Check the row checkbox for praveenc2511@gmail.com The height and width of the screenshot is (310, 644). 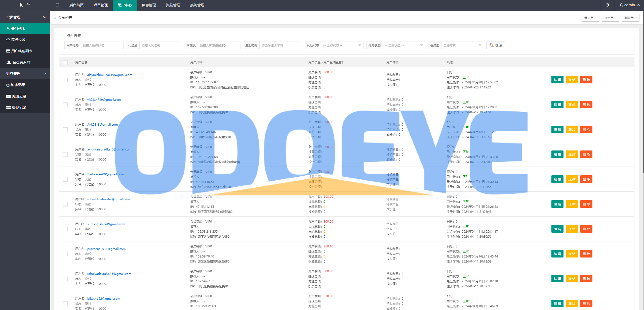(x=65, y=254)
